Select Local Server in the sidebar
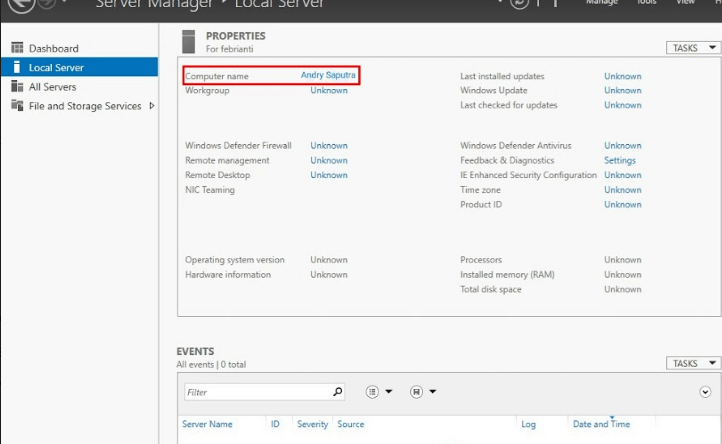This screenshot has height=444, width=722. [56, 67]
